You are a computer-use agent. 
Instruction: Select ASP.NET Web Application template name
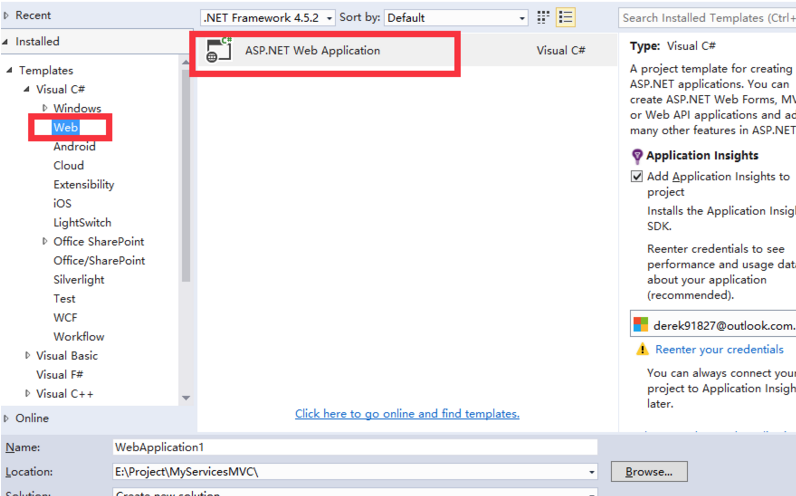coord(313,50)
